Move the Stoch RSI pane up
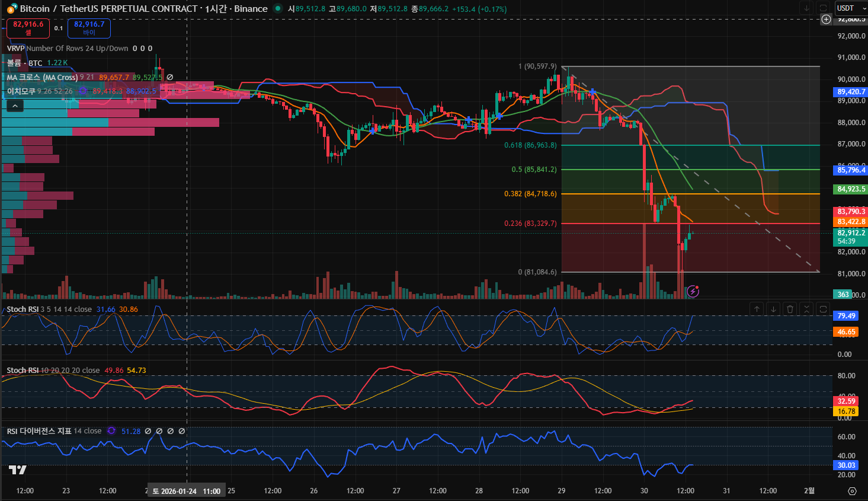 coord(757,309)
